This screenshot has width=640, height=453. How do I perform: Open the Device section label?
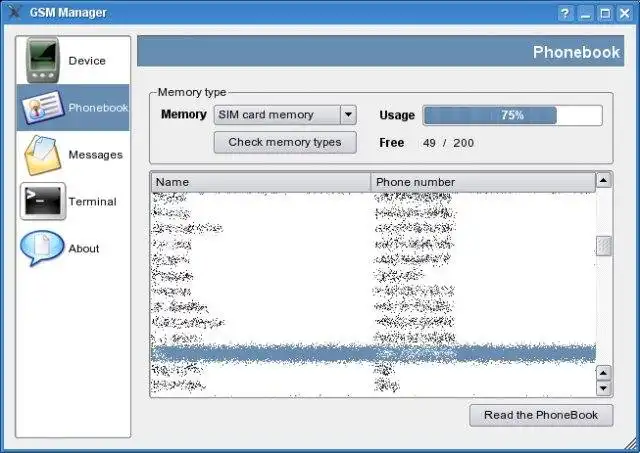pyautogui.click(x=87, y=61)
